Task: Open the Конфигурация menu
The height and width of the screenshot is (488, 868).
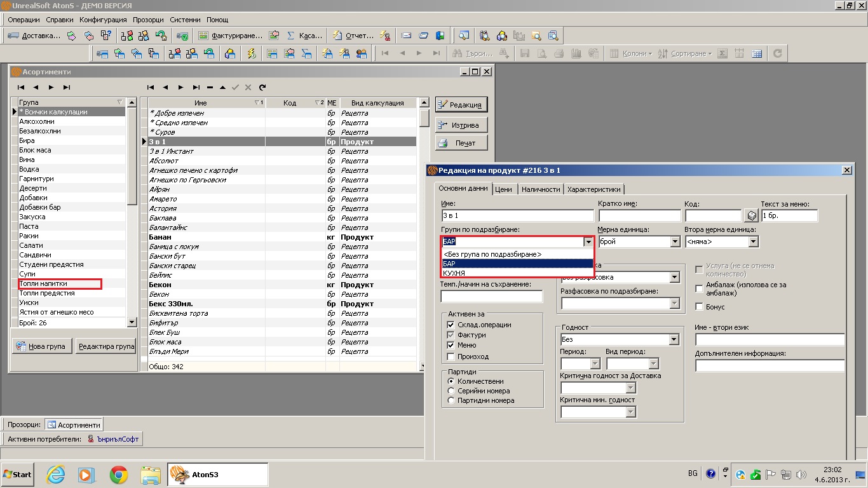Action: pyautogui.click(x=103, y=20)
